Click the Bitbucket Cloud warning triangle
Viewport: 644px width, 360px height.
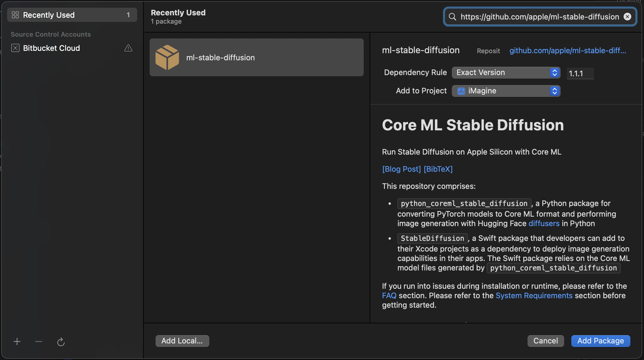point(128,48)
